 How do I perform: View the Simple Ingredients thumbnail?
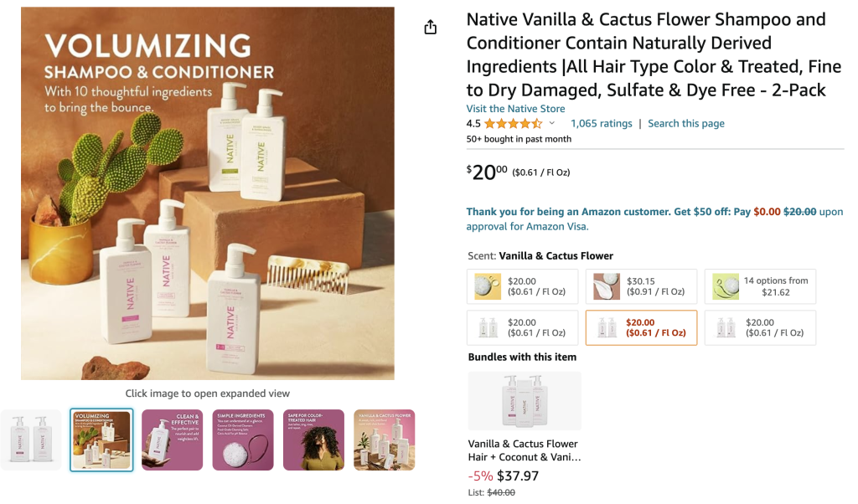tap(242, 440)
